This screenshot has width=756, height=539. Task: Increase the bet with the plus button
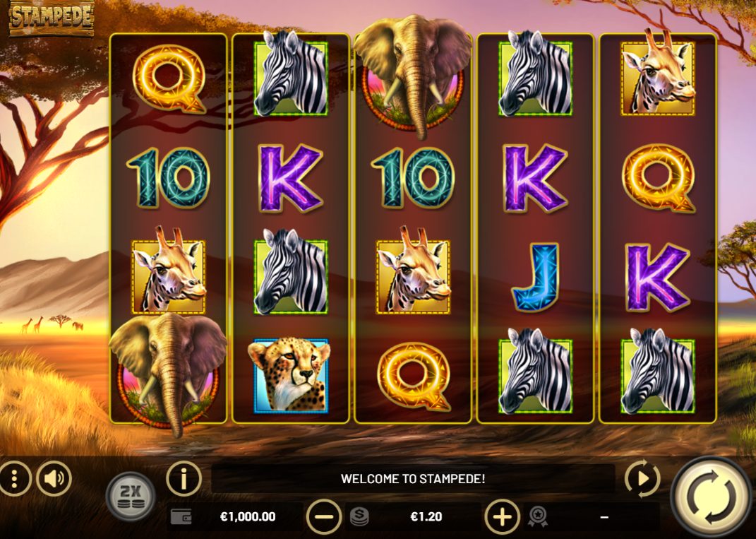(x=503, y=517)
